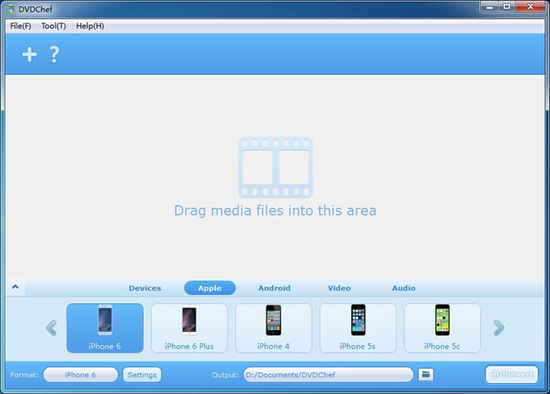The height and width of the screenshot is (394, 550).
Task: Go to the previous device presets
Action: pos(51,328)
